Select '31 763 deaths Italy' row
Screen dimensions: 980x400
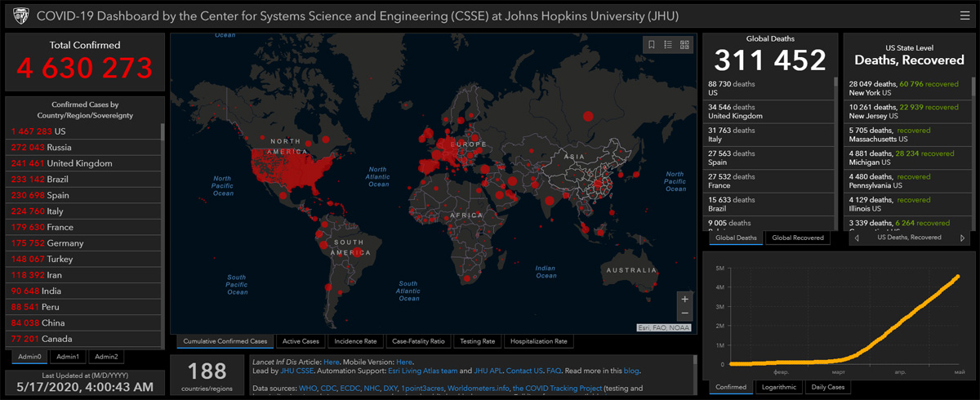[769, 135]
